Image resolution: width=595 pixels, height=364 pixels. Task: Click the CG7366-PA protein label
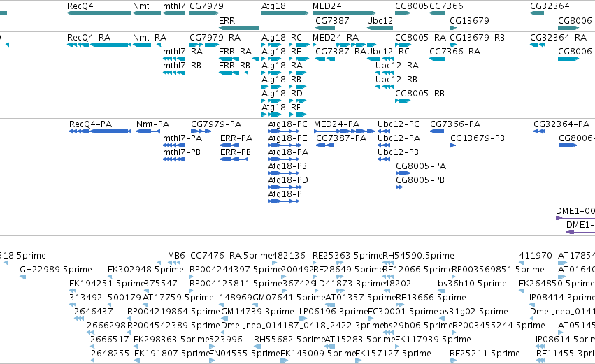click(455, 124)
